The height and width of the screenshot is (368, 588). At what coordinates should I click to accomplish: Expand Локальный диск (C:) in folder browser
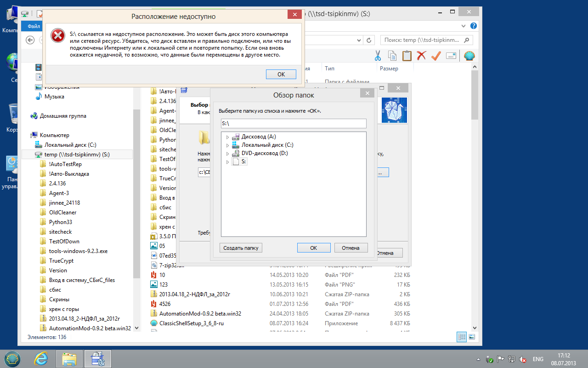(x=227, y=145)
